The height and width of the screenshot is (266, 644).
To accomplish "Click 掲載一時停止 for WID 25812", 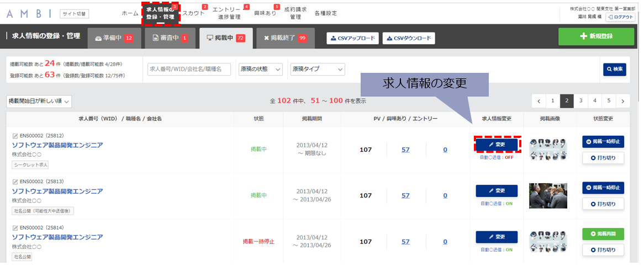I will (603, 142).
